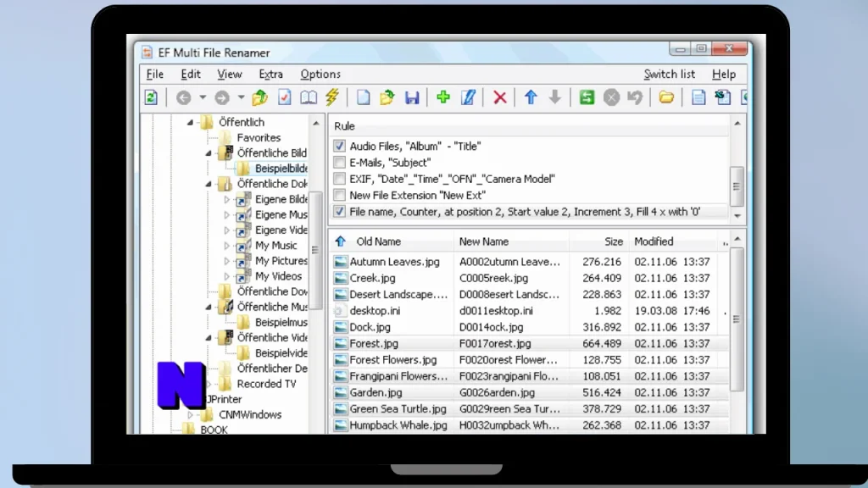Open the back button history dropdown arrow
This screenshot has height=488, width=868.
203,98
